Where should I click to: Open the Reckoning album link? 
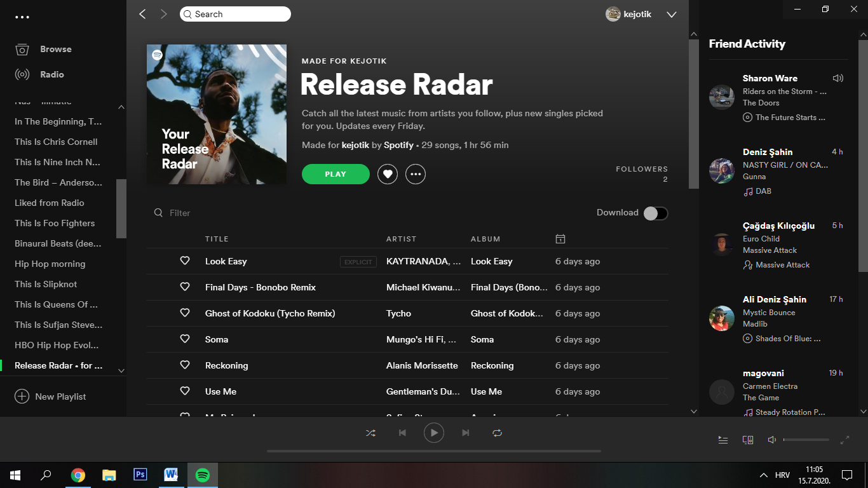coord(492,365)
